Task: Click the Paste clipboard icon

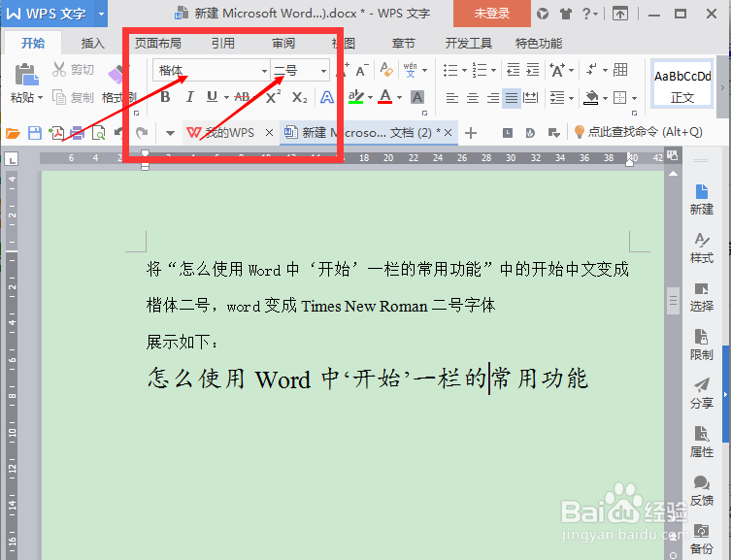Action: 26,75
